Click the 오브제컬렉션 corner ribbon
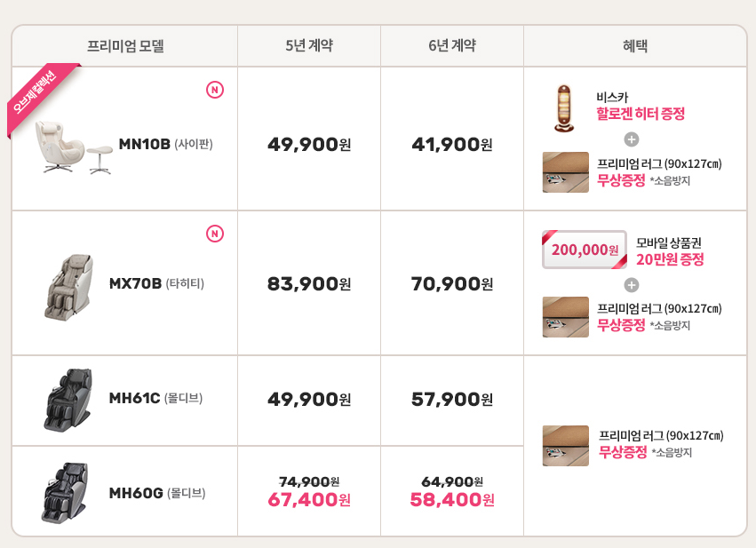Screen dimensions: 756x548 pyautogui.click(x=36, y=95)
